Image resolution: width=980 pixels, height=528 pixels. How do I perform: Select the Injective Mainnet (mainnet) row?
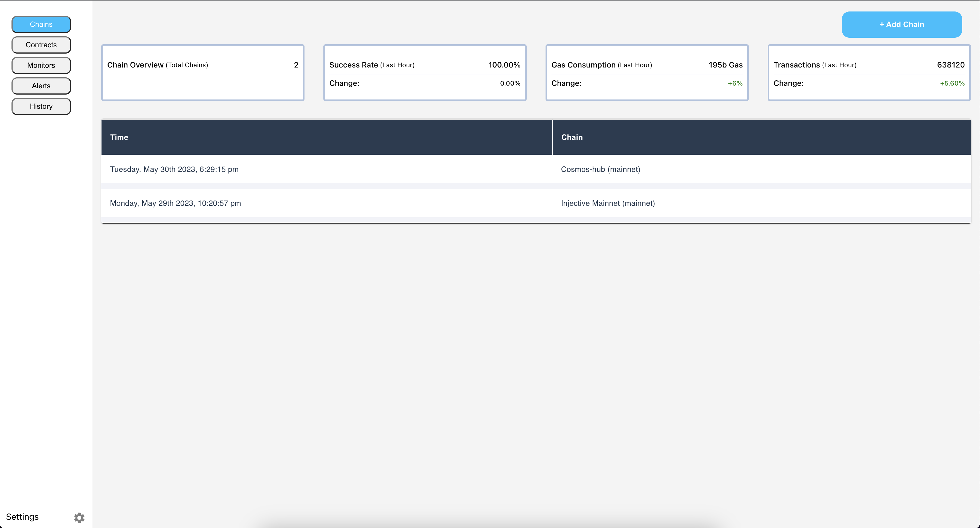pos(608,203)
